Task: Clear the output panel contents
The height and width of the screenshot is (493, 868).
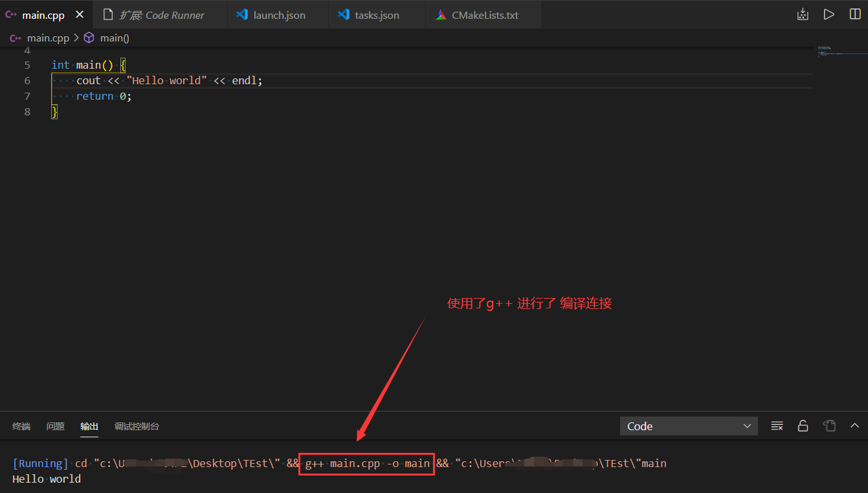Action: coord(777,426)
